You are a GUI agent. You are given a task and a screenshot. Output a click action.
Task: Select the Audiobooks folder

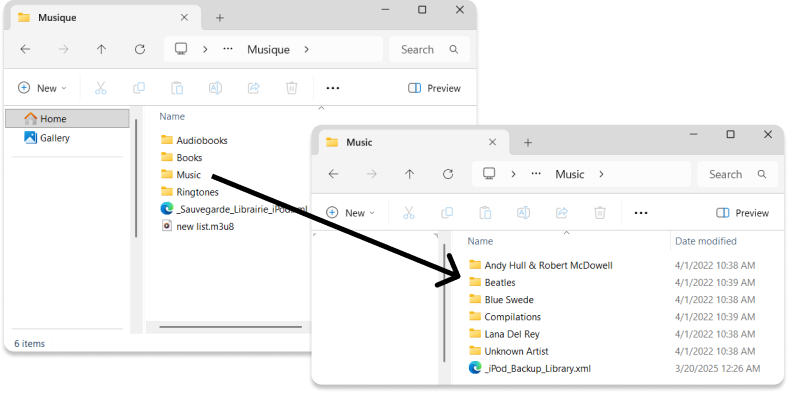pyautogui.click(x=194, y=140)
